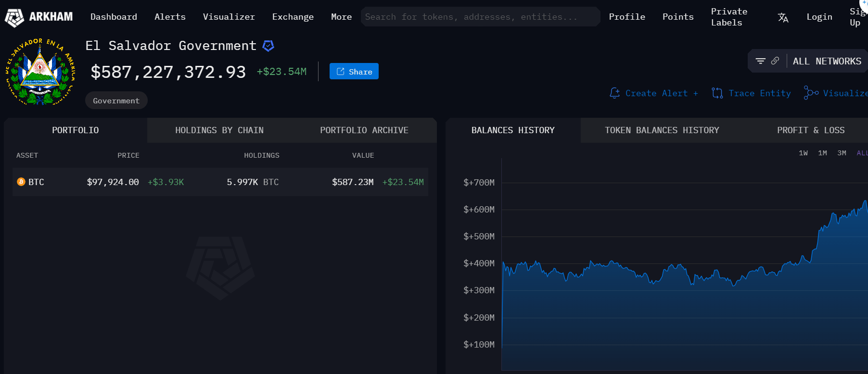Click the link icon beside All Networks
Image resolution: width=868 pixels, height=374 pixels.
[x=775, y=61]
